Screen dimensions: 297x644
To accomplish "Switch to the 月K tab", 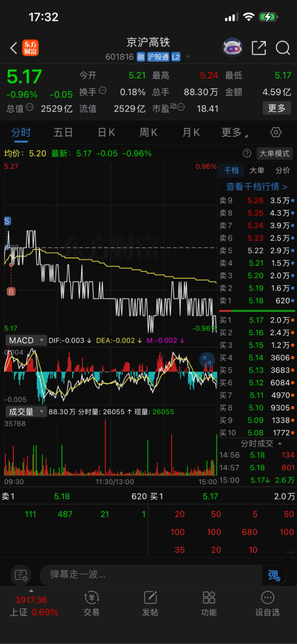I will tap(191, 132).
